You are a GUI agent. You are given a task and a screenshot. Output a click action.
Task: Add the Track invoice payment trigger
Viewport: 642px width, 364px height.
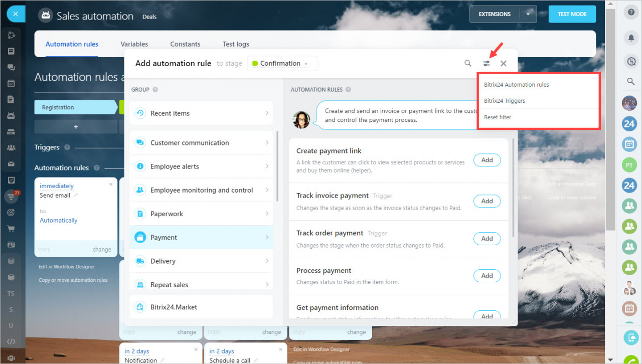487,201
